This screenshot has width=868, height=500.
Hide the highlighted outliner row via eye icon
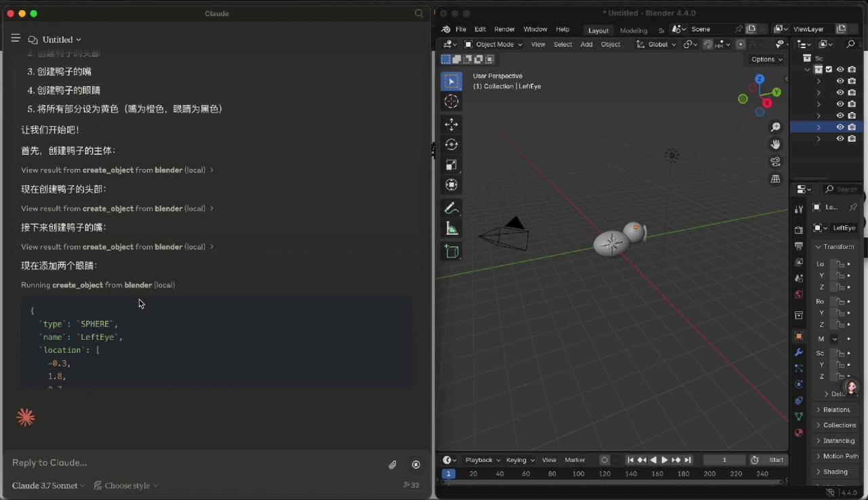840,127
